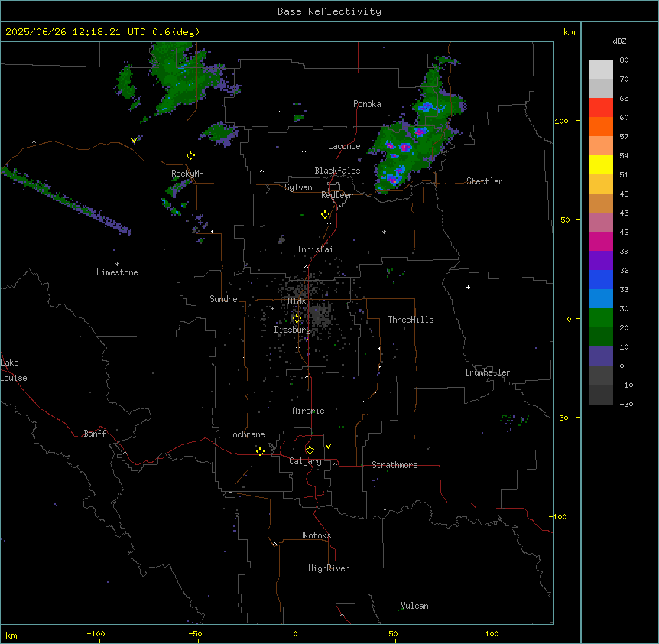Image resolution: width=659 pixels, height=644 pixels.
Task: Pick the red 60-65 dBZ legend swatch
Action: click(601, 108)
